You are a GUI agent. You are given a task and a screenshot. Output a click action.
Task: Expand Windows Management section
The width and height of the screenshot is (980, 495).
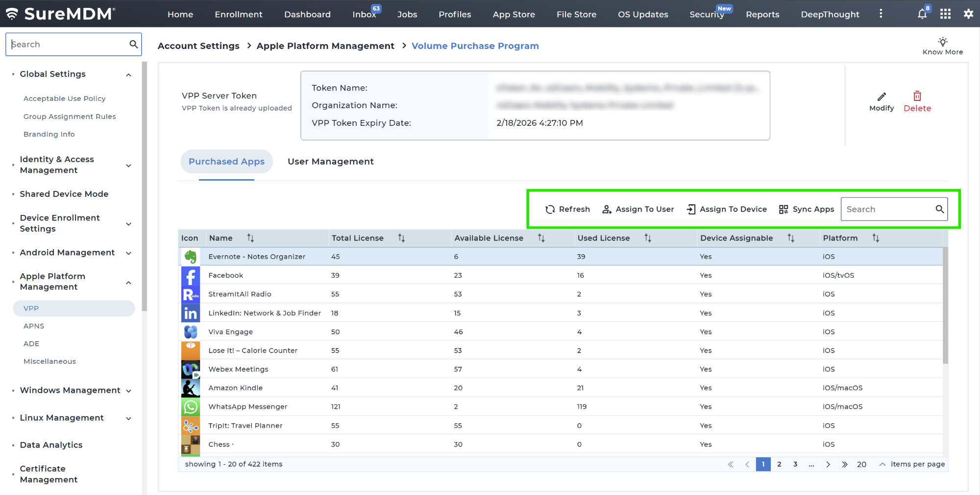128,391
